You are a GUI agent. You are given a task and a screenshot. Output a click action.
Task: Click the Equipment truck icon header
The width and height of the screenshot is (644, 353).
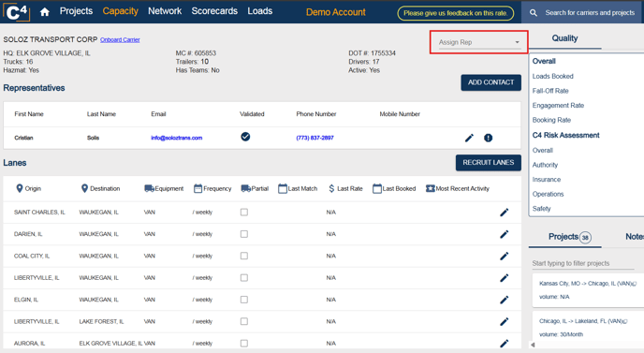coord(149,188)
